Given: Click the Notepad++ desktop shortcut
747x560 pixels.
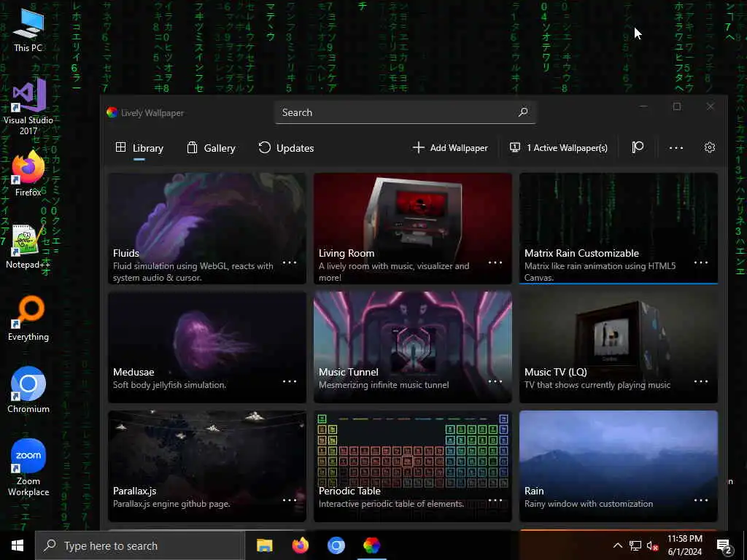Looking at the screenshot, I should point(28,246).
